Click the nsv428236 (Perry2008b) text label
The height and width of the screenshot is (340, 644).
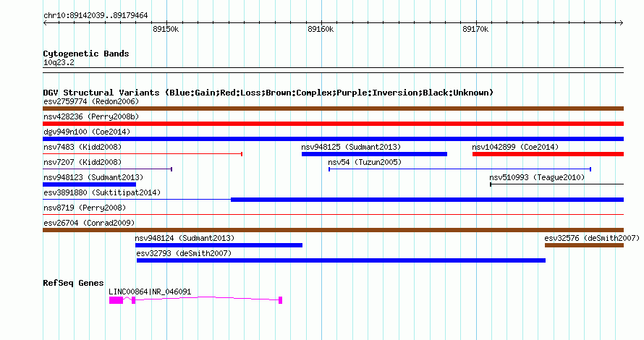(91, 116)
